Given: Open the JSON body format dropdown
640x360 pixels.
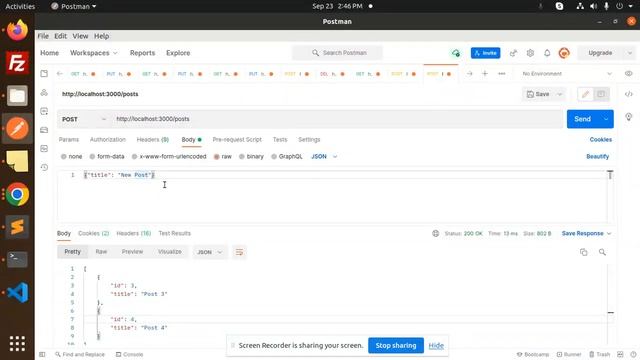Looking at the screenshot, I should [x=324, y=156].
